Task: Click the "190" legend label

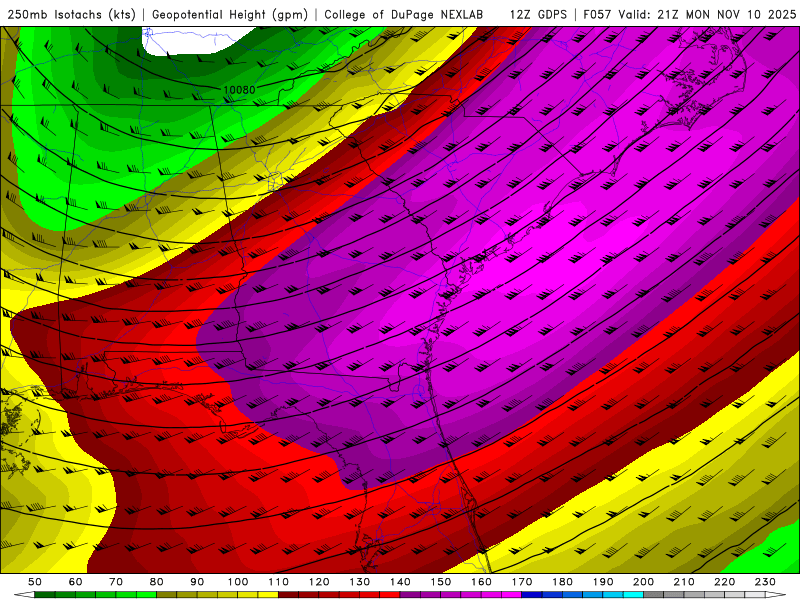Action: (x=603, y=582)
